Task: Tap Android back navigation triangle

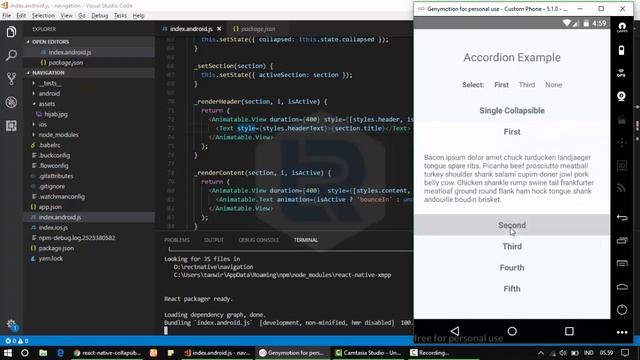Action: click(455, 331)
